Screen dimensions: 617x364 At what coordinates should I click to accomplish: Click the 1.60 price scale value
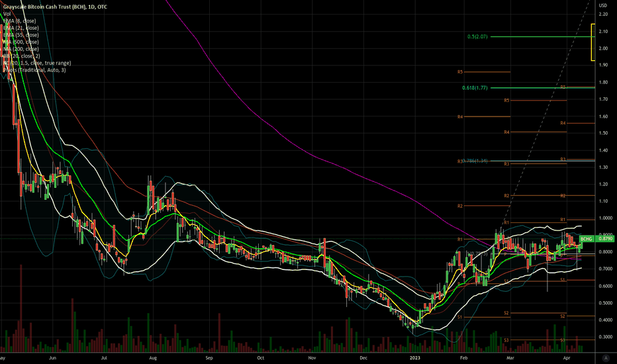point(603,116)
